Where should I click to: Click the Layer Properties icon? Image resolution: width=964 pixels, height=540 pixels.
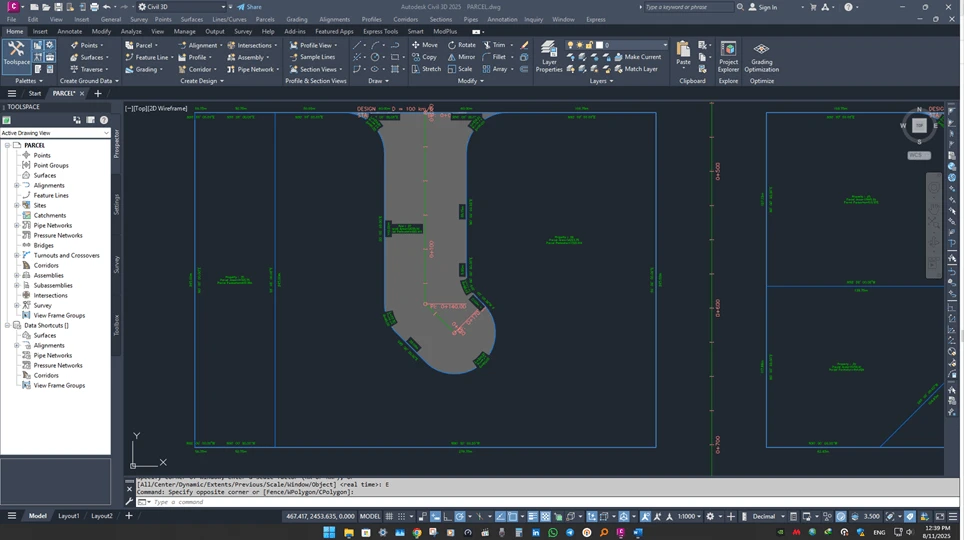point(549,52)
